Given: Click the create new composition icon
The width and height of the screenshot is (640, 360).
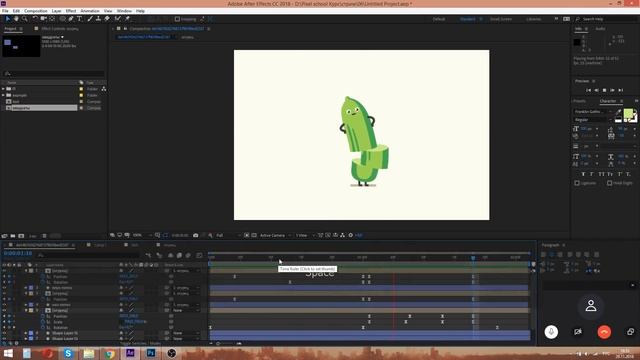Looking at the screenshot, I should pyautogui.click(x=21, y=236).
